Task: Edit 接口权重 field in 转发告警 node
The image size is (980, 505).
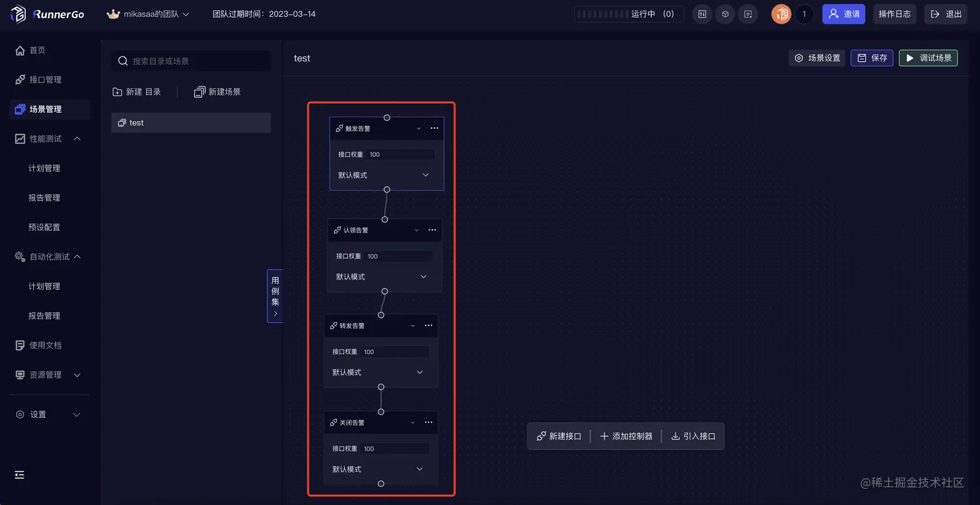Action: [395, 351]
